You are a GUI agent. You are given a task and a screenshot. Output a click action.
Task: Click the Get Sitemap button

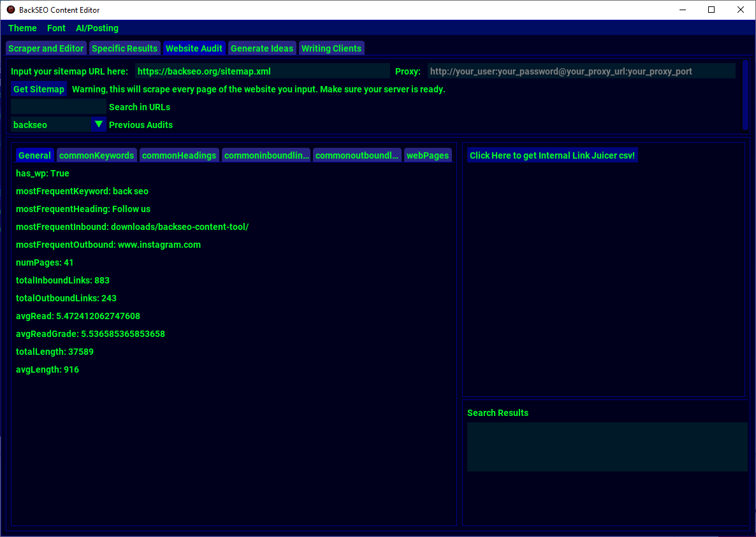pyautogui.click(x=39, y=89)
